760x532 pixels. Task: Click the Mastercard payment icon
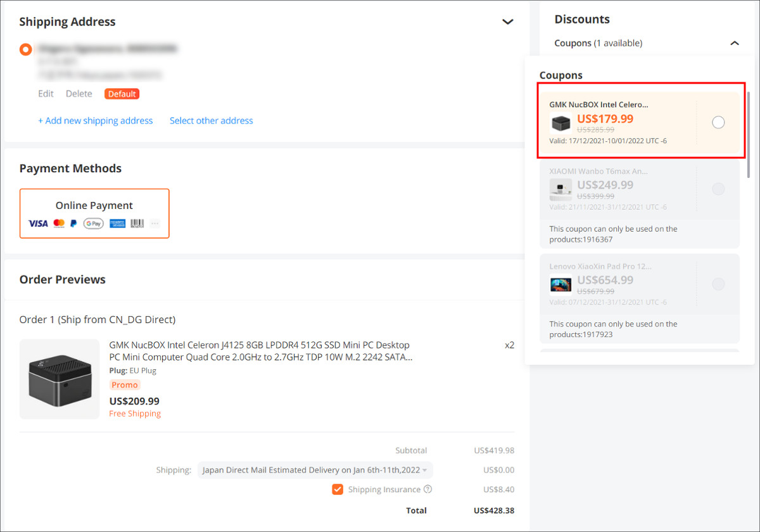point(59,224)
